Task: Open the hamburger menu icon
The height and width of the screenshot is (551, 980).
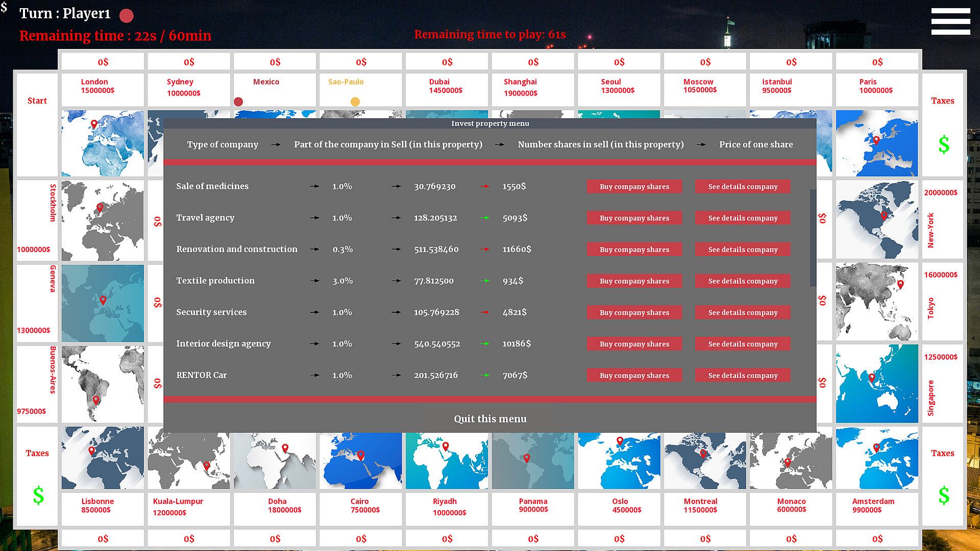Action: point(950,21)
